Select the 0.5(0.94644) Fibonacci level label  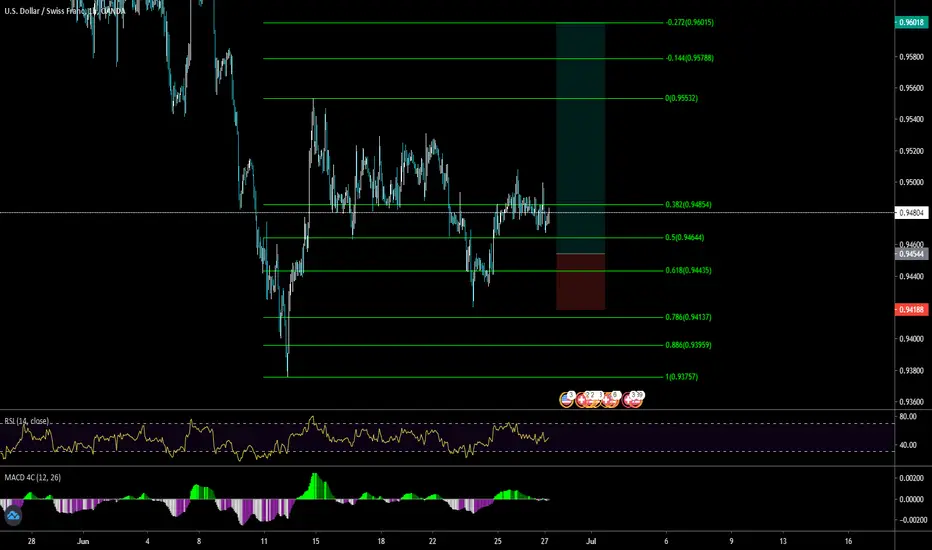click(684, 237)
